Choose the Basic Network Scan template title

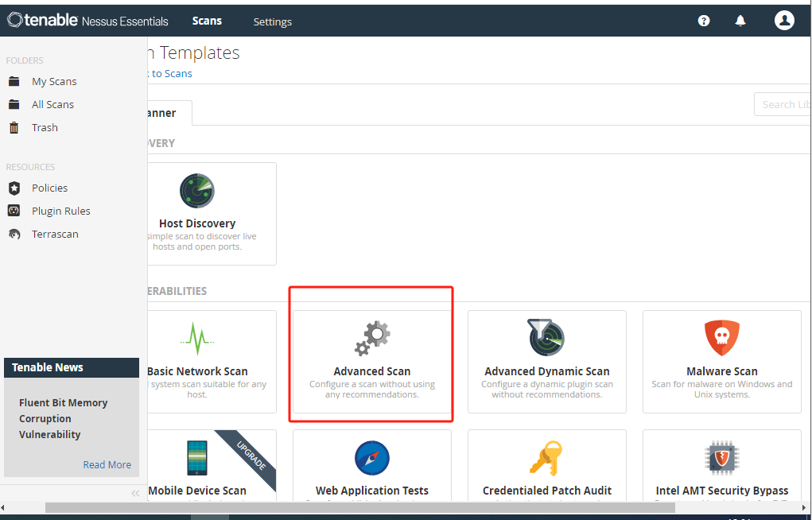coord(197,371)
